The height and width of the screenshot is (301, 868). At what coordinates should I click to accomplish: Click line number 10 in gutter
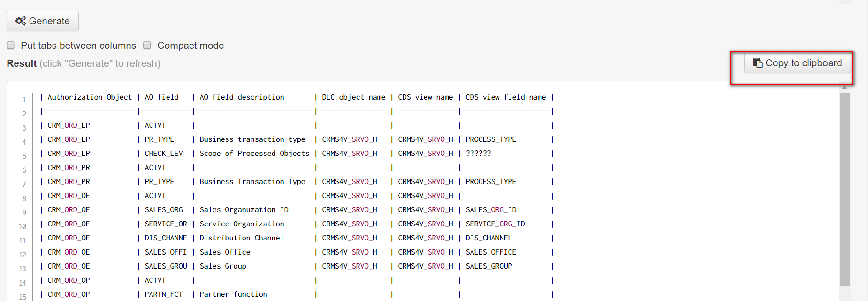coord(23,227)
